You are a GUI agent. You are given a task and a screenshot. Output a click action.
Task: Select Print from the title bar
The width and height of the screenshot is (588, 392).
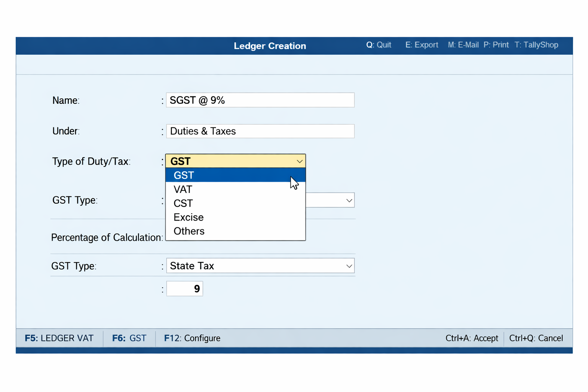(x=496, y=45)
